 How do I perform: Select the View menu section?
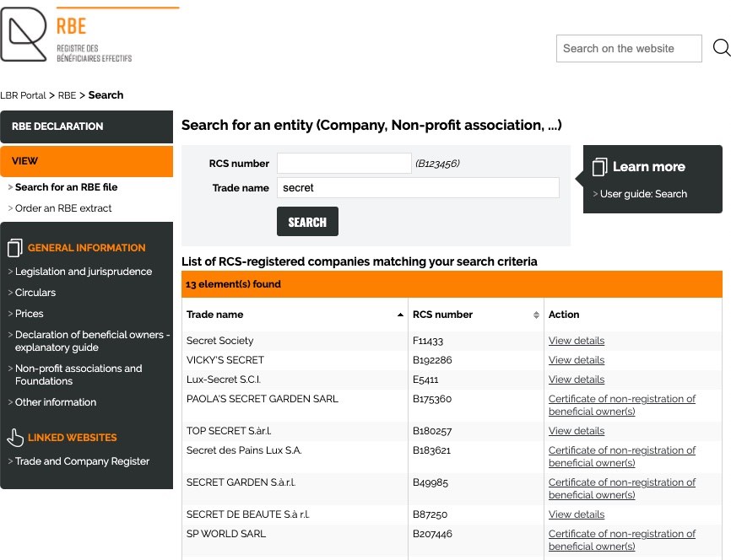pos(86,161)
